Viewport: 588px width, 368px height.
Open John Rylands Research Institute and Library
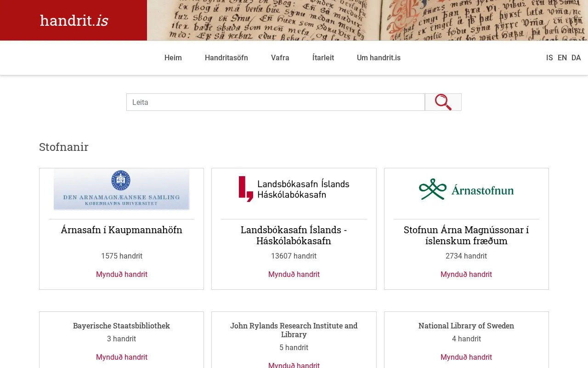pyautogui.click(x=294, y=330)
